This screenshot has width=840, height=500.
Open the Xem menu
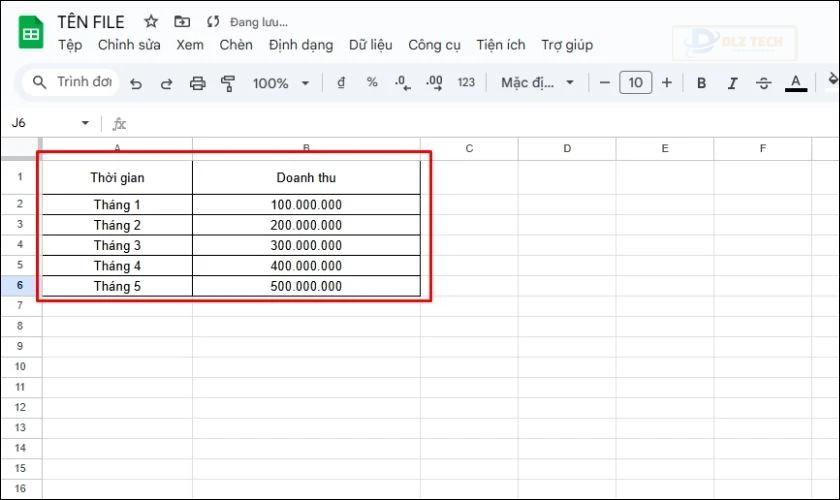tap(190, 45)
